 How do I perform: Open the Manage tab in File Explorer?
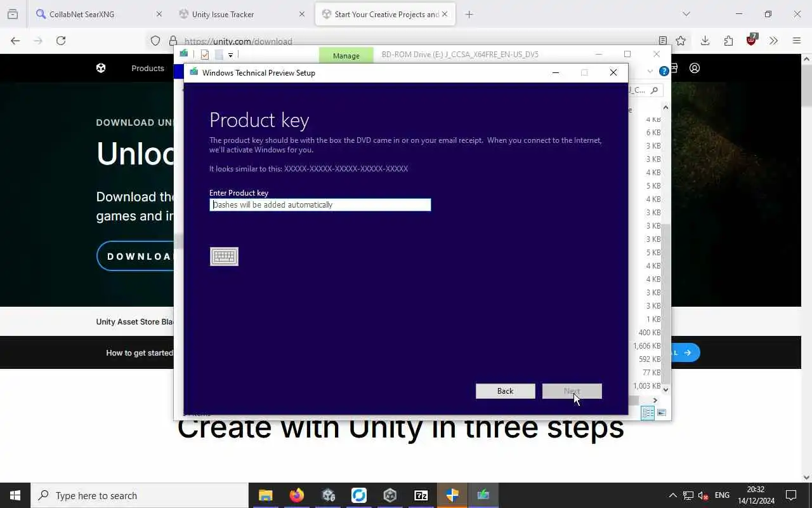coord(346,55)
